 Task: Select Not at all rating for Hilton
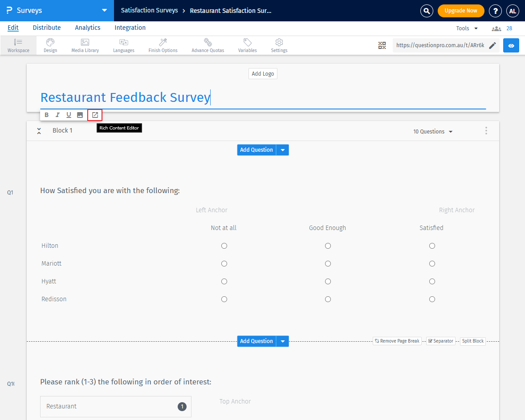pos(224,246)
